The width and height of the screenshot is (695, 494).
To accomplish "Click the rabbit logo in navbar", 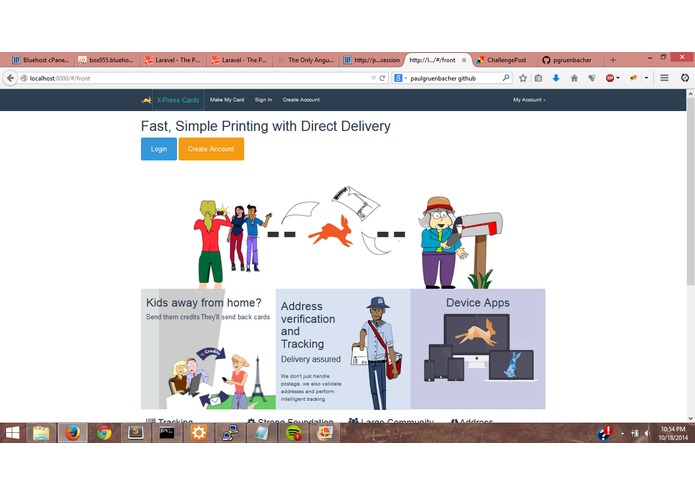I will (x=146, y=100).
